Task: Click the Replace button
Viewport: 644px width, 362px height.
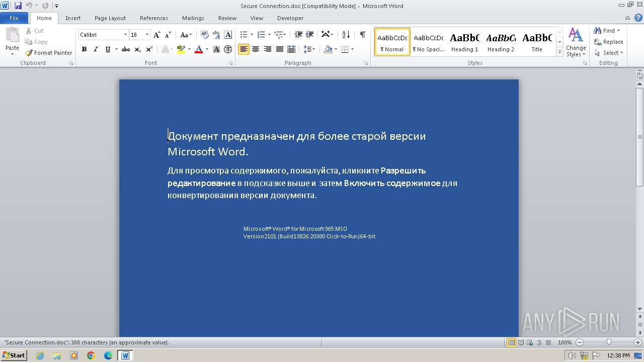Action: (x=608, y=42)
